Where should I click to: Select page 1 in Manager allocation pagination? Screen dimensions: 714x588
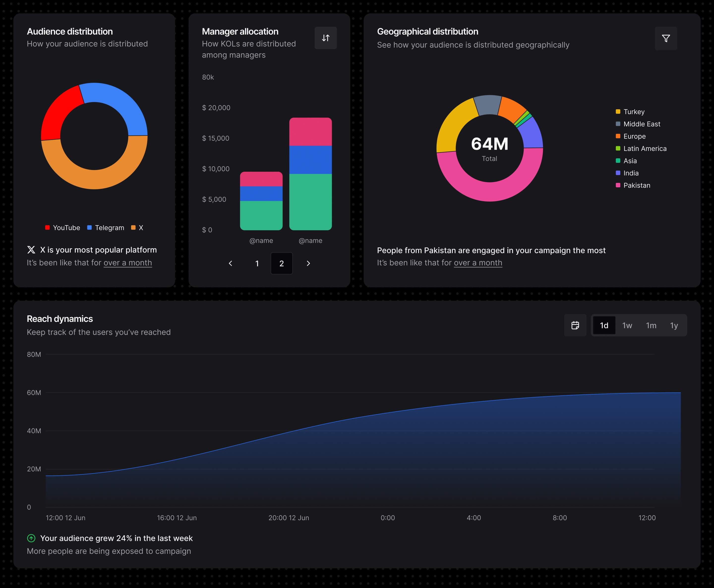tap(257, 263)
